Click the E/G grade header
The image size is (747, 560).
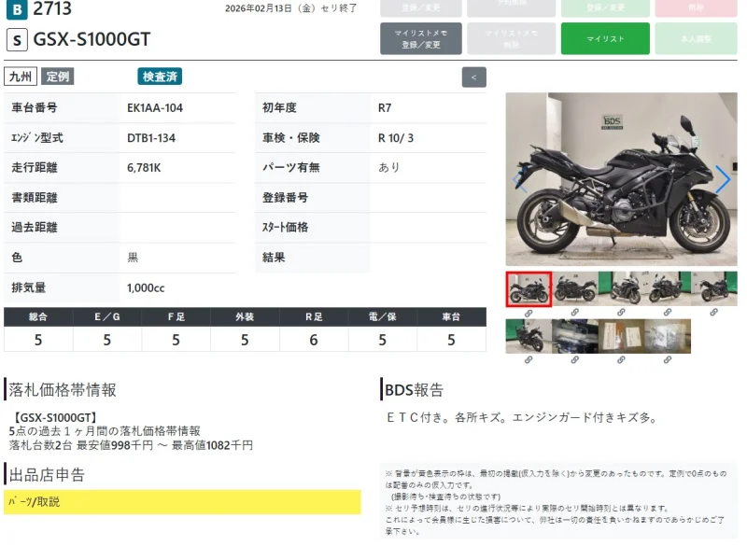(107, 316)
